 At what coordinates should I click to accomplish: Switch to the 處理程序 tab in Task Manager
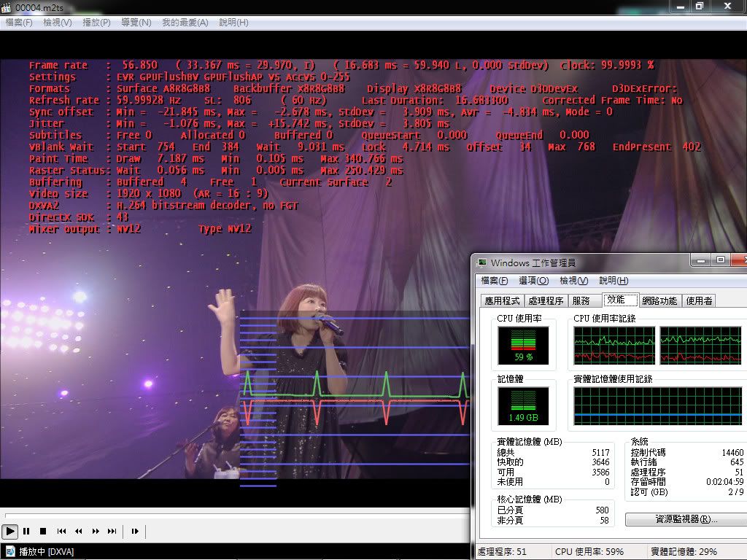(x=546, y=300)
